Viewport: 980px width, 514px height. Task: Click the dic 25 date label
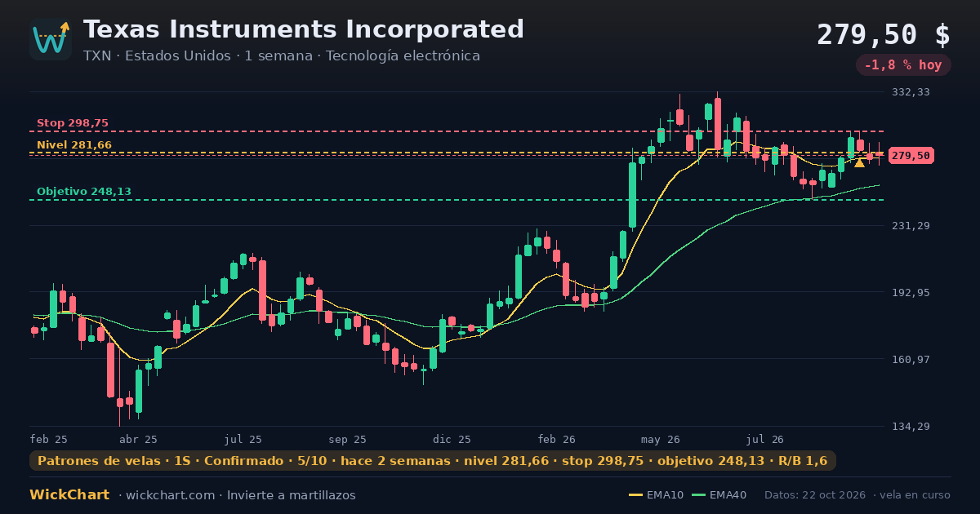coord(452,439)
